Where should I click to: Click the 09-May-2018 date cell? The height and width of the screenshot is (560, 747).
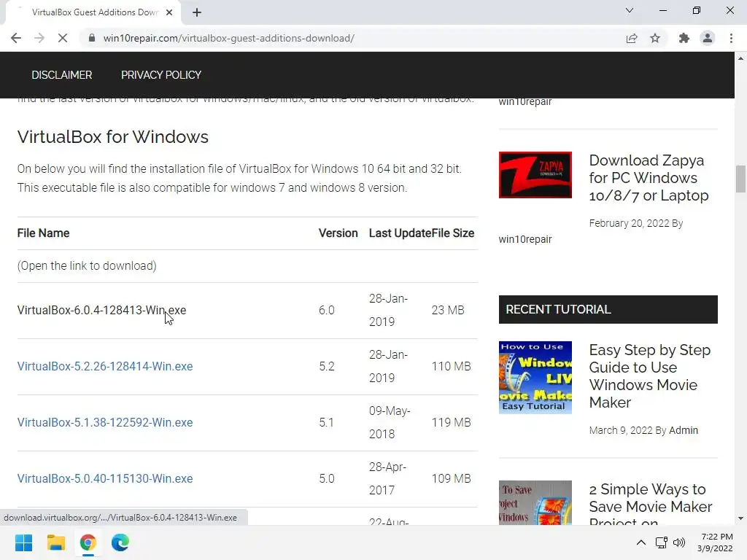(x=390, y=422)
